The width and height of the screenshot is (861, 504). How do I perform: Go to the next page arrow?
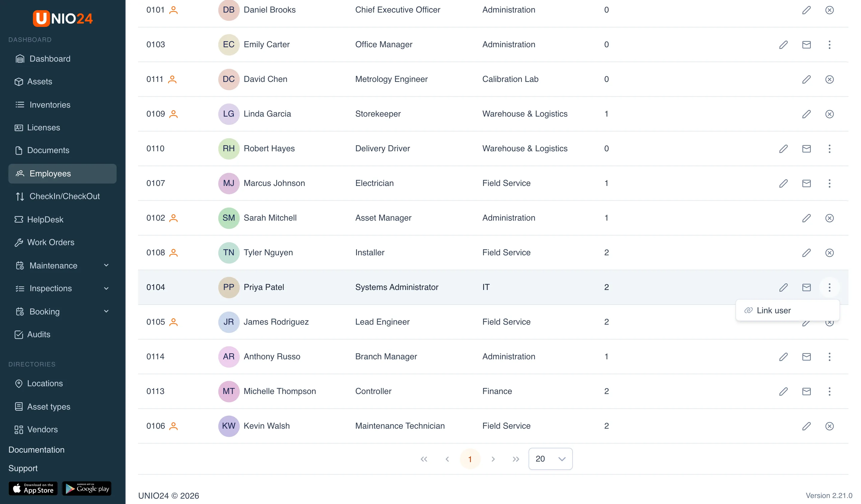(x=493, y=459)
